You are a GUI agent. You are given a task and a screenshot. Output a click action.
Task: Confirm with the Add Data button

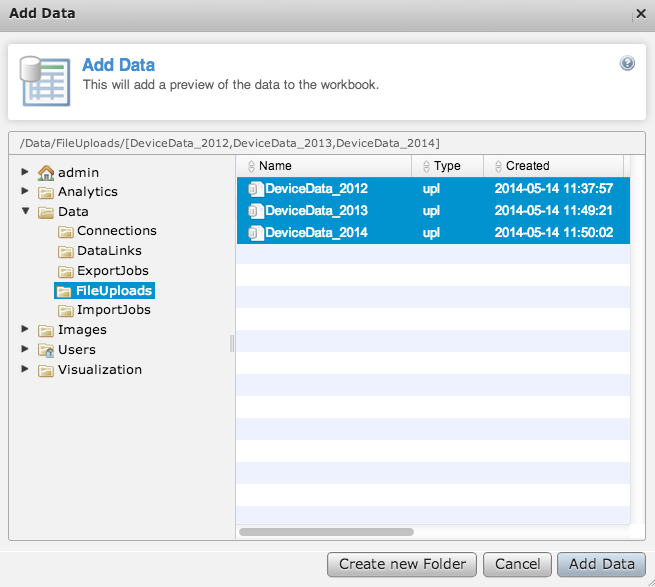602,564
